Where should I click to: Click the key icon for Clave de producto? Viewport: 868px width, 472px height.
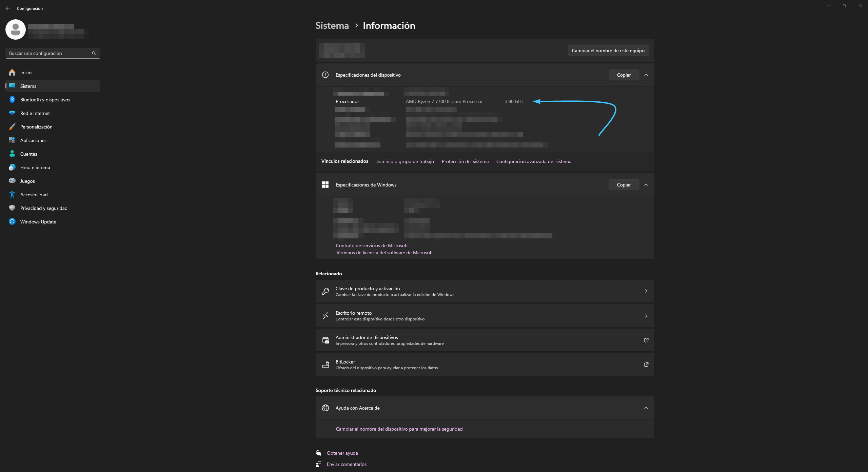tap(325, 291)
